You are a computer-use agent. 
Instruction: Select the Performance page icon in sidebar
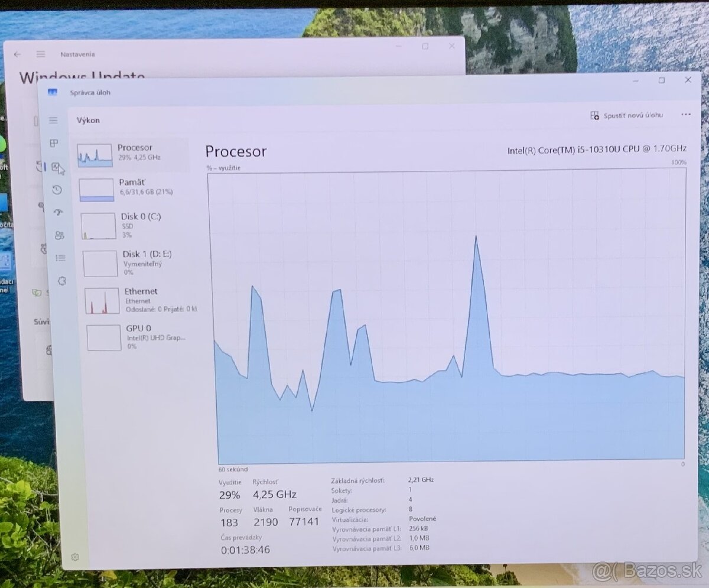(x=57, y=167)
